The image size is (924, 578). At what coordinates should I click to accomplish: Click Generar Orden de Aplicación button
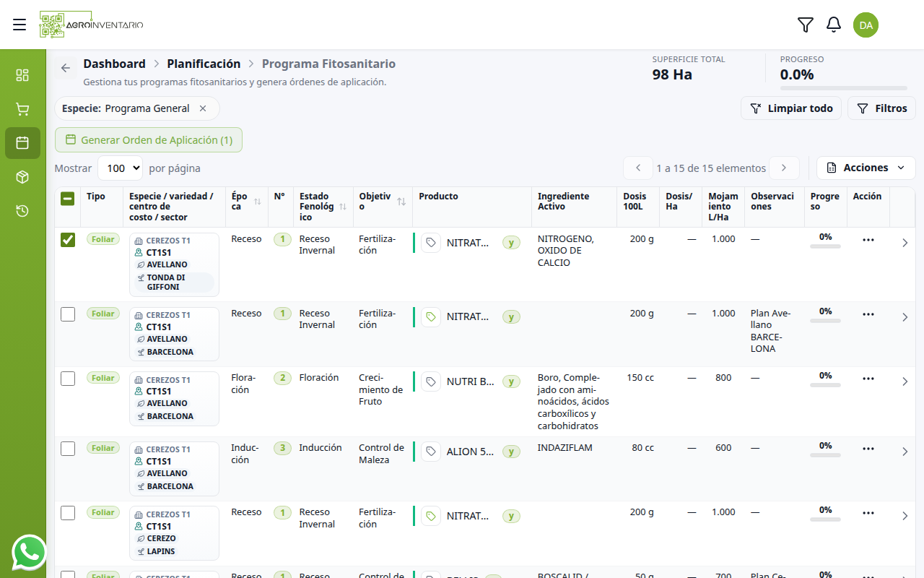click(149, 140)
